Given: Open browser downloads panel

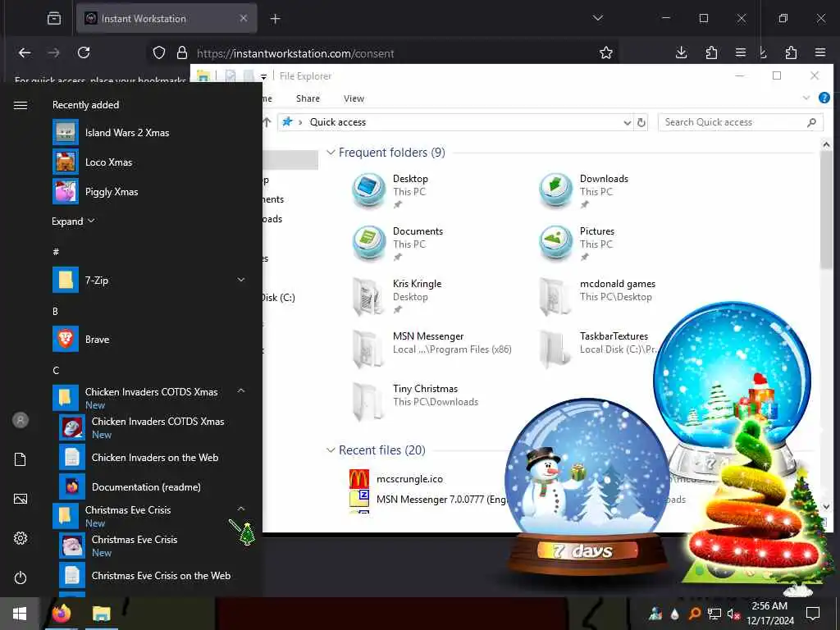Looking at the screenshot, I should 682,52.
